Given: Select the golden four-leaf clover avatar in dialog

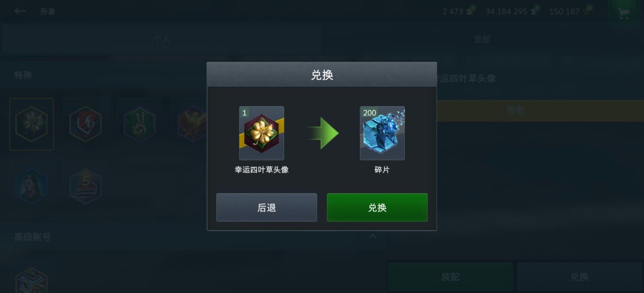Looking at the screenshot, I should [x=262, y=133].
